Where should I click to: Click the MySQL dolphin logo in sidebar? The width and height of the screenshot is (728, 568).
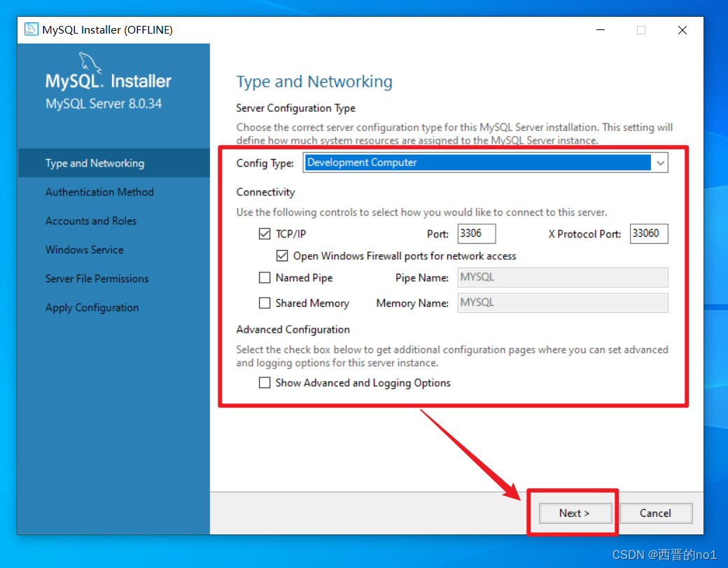point(89,63)
